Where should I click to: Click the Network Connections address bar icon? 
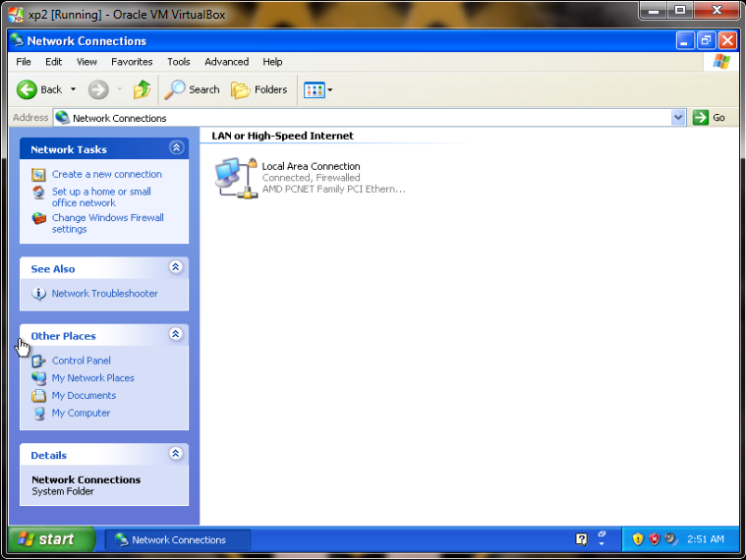click(x=62, y=118)
